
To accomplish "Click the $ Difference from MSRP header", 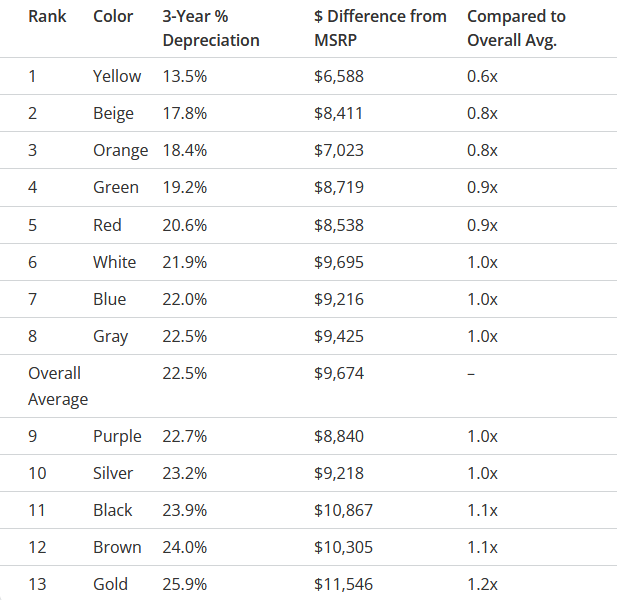I will [x=380, y=28].
